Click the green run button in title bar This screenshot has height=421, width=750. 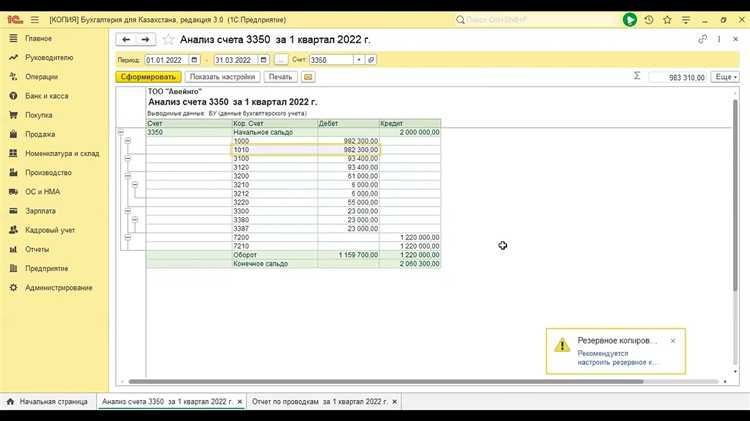coord(630,19)
